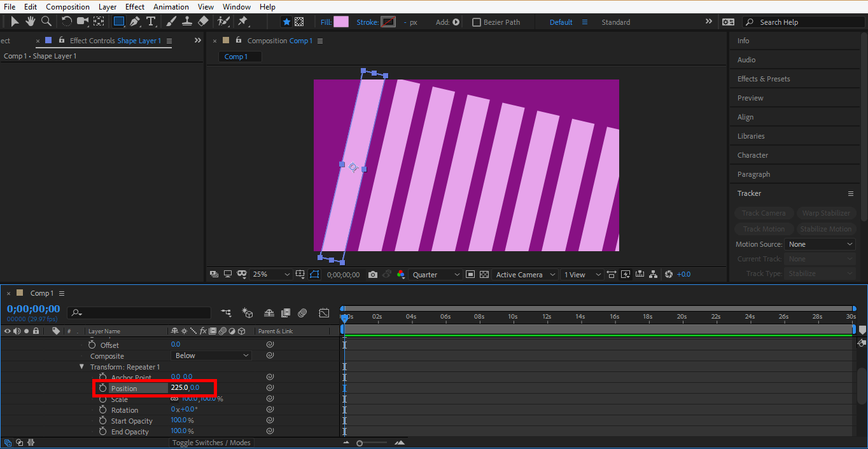The height and width of the screenshot is (449, 868).
Task: Open the Graph Editor in timeline
Action: coord(324,313)
